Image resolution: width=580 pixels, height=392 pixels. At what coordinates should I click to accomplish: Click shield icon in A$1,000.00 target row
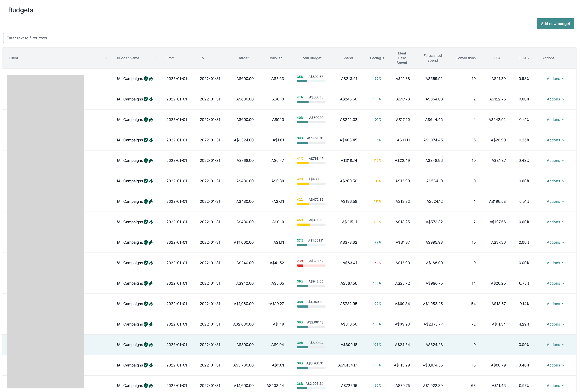click(x=146, y=242)
